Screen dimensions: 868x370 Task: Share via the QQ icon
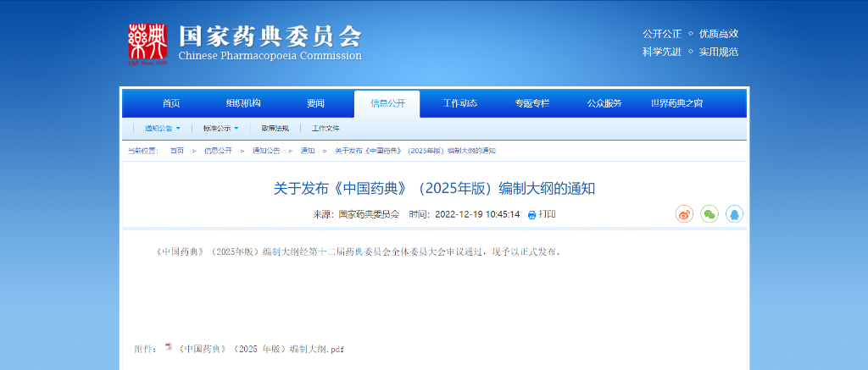[x=735, y=214]
